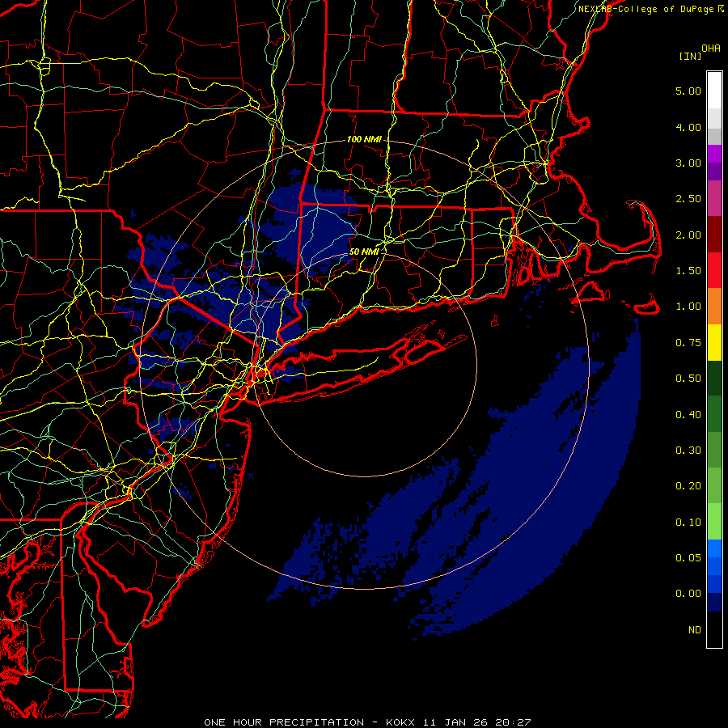Viewport: 728px width, 728px height.
Task: Click the 2.50 legend value
Action: (x=688, y=199)
